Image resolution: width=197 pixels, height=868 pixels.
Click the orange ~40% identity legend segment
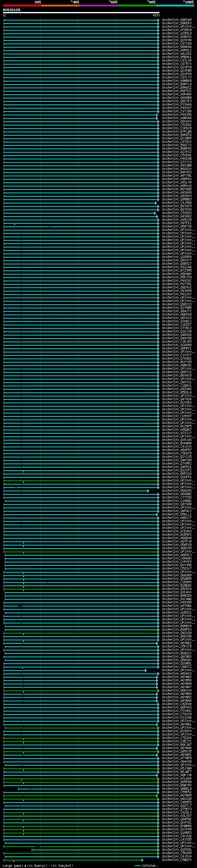click(60, 6)
